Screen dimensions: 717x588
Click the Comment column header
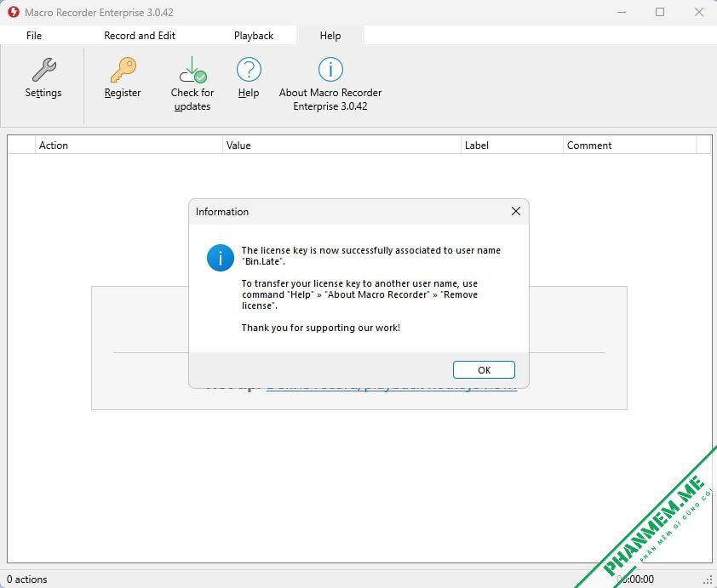(630, 146)
